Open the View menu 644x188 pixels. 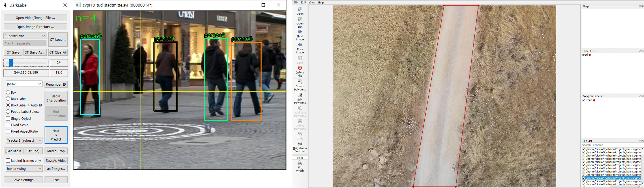tap(312, 3)
